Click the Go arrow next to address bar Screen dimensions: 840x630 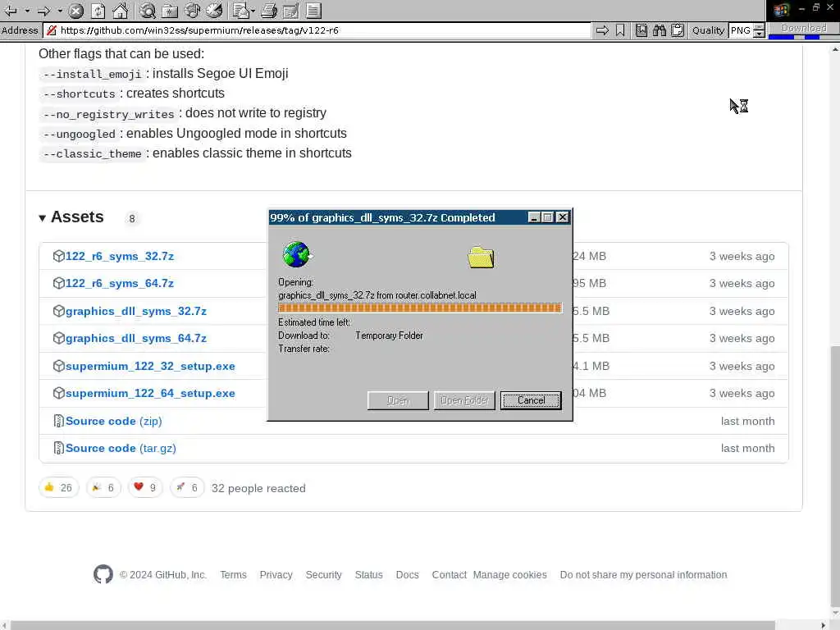click(x=602, y=30)
